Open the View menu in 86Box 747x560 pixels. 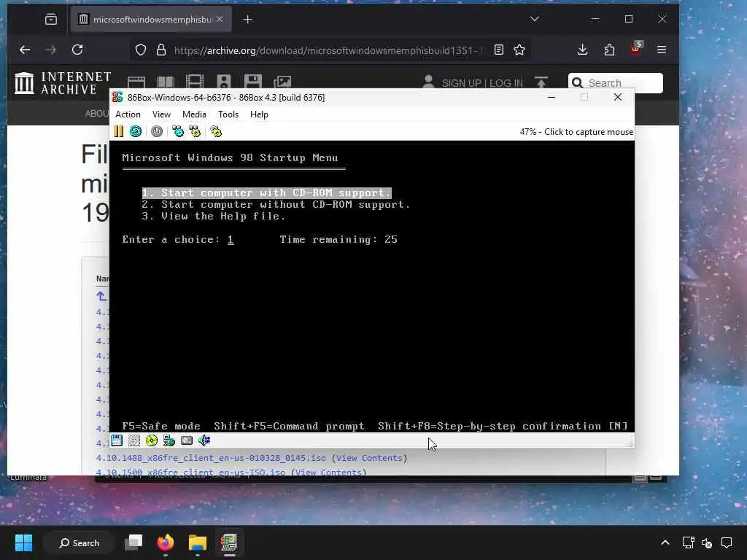coord(161,114)
